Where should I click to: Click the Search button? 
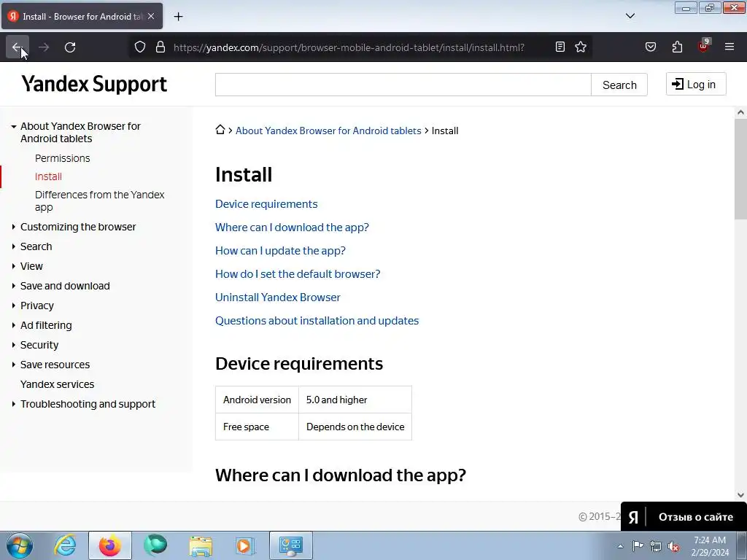(619, 85)
